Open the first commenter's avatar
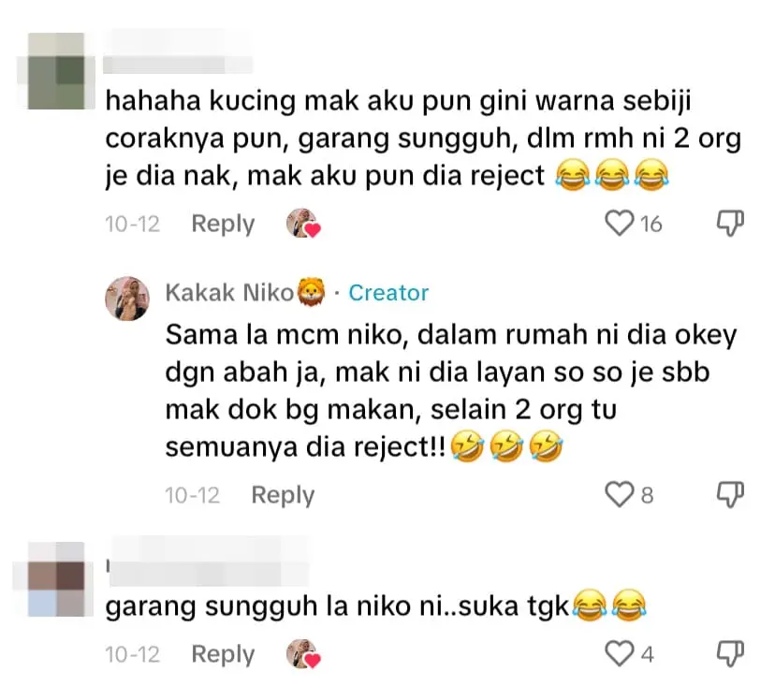Screen dimensions: 775x700 tap(58, 58)
